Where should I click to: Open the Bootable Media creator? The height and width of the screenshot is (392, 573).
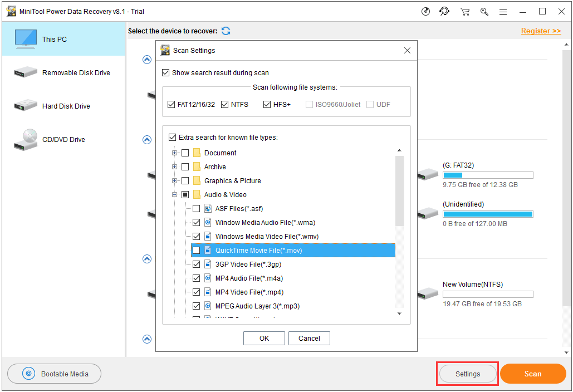pos(53,374)
